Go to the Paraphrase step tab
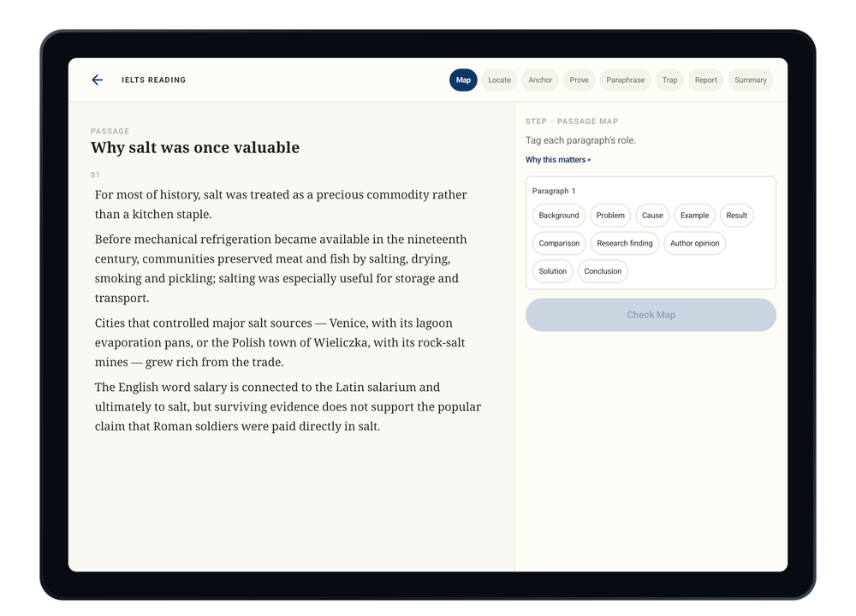 (x=625, y=80)
